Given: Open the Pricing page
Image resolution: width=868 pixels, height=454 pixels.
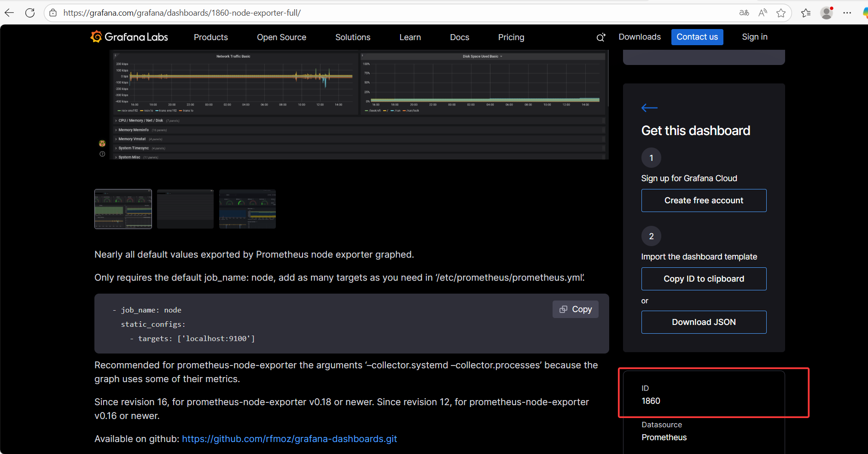Looking at the screenshot, I should 511,37.
